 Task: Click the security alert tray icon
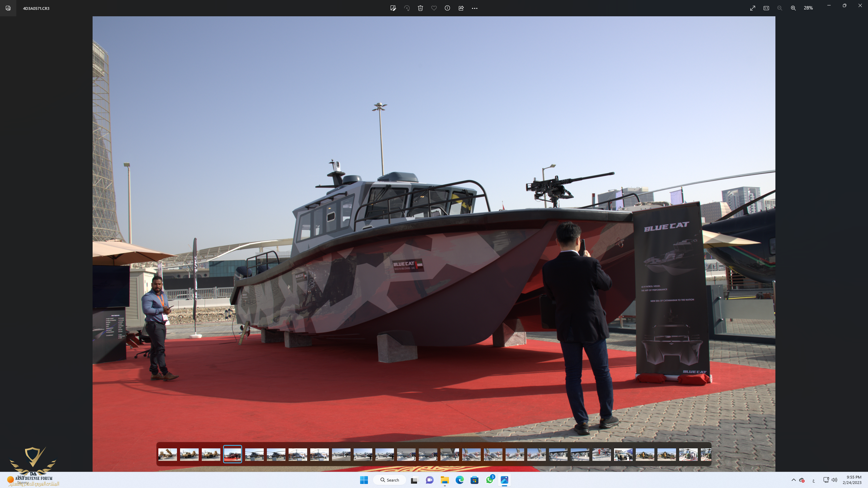click(802, 480)
